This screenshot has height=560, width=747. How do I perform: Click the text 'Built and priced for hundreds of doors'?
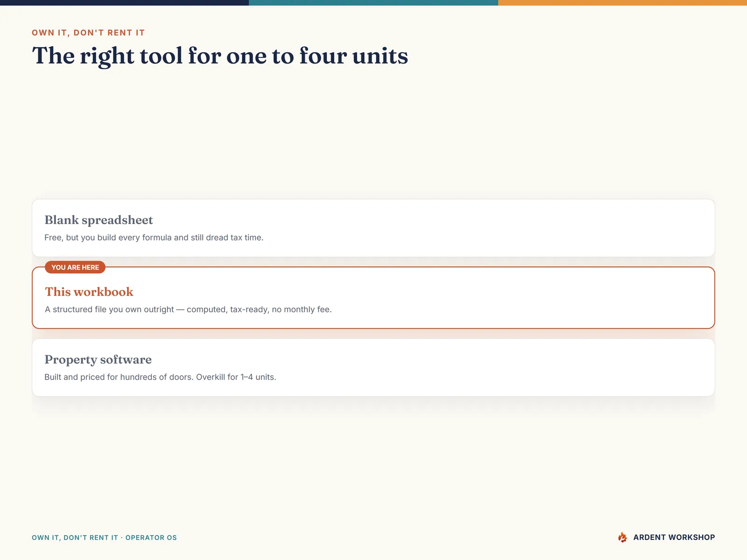119,377
